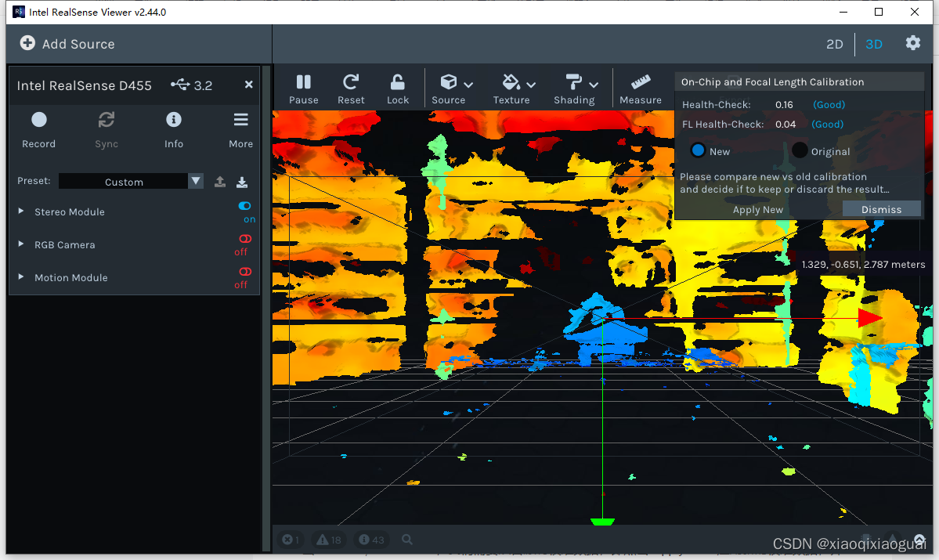939x560 pixels.
Task: Toggle the Stereo Module off
Action: [x=245, y=206]
